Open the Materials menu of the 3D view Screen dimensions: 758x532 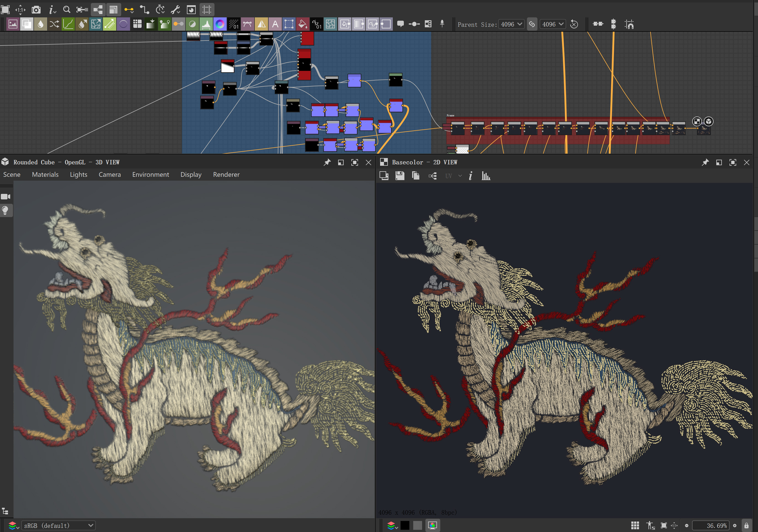(x=45, y=174)
